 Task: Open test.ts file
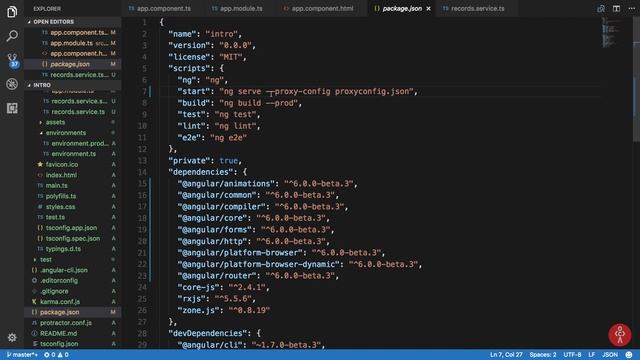pyautogui.click(x=73, y=217)
